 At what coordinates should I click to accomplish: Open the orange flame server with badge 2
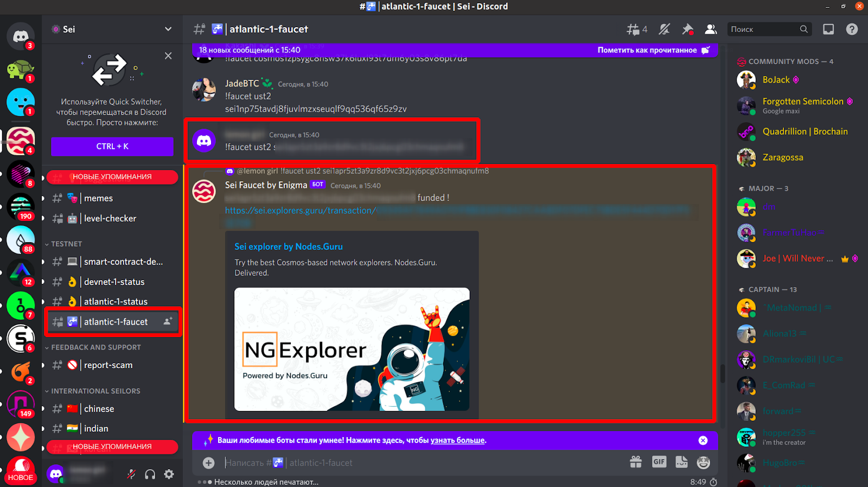pyautogui.click(x=21, y=372)
